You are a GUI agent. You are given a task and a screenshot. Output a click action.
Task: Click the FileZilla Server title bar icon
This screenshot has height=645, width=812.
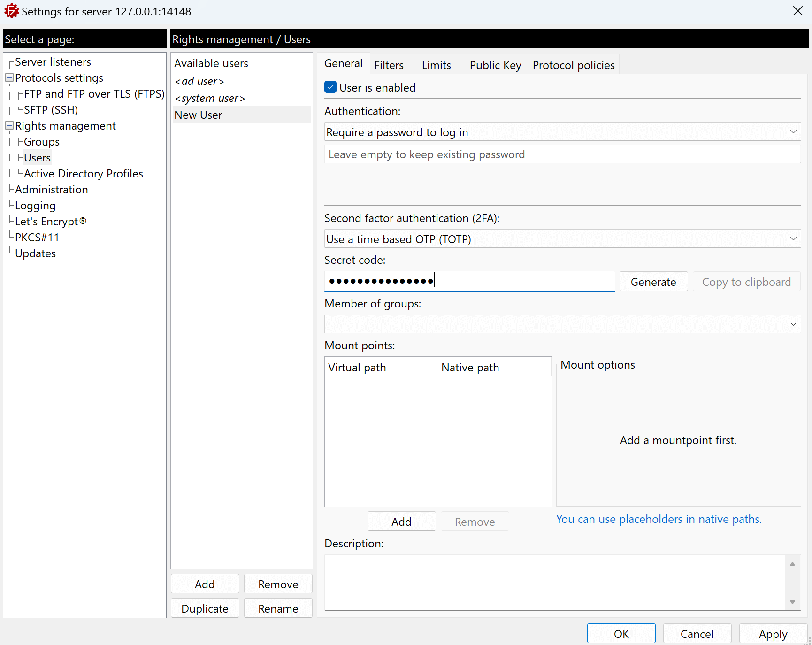click(x=11, y=11)
